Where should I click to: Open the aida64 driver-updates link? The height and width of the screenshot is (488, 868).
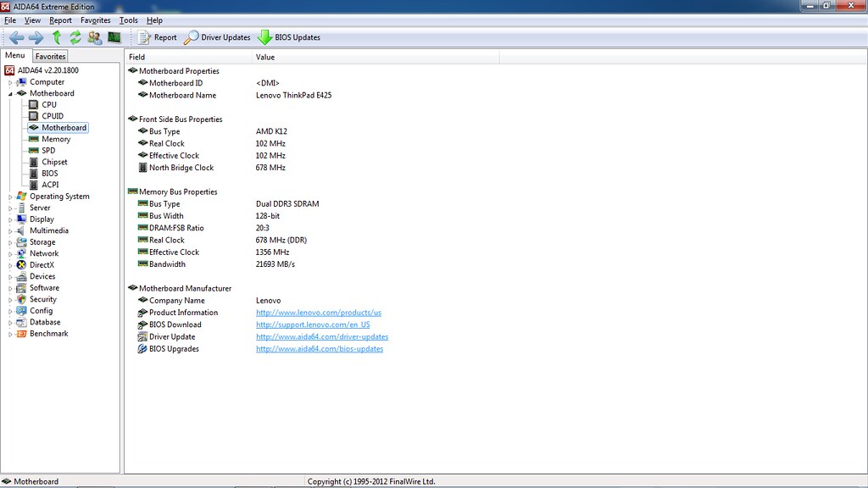(x=321, y=337)
